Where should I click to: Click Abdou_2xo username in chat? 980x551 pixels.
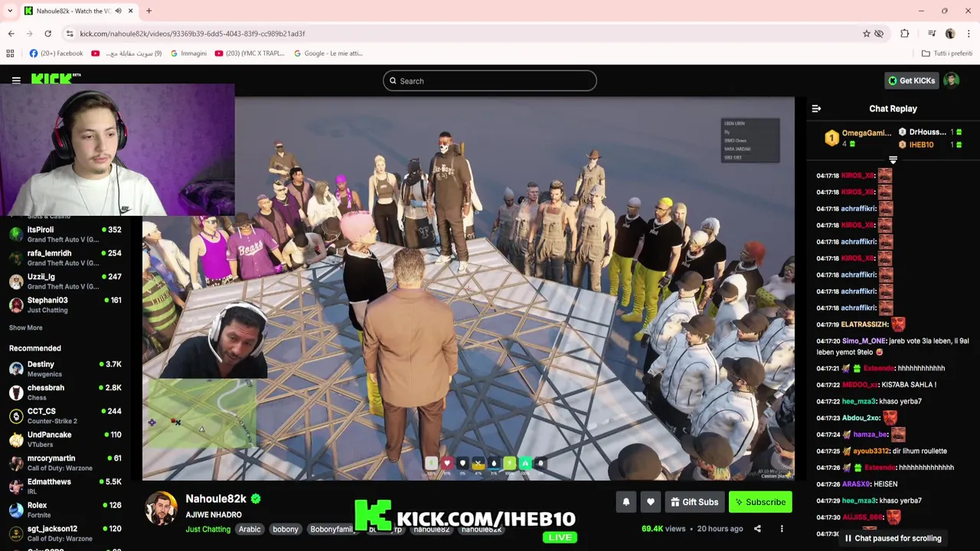click(x=861, y=418)
